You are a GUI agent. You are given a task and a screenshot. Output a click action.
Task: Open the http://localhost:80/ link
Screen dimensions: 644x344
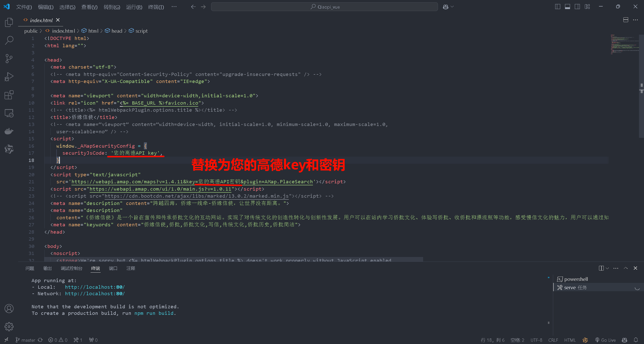95,287
